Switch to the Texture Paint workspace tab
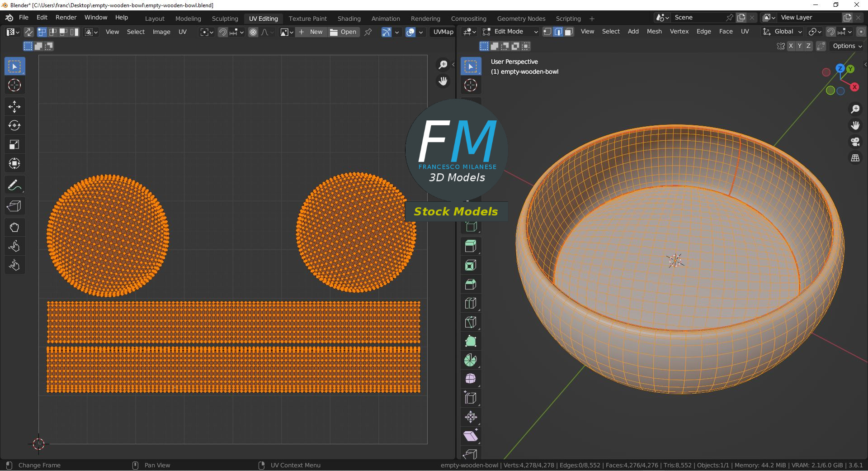This screenshot has width=868, height=471. click(307, 19)
